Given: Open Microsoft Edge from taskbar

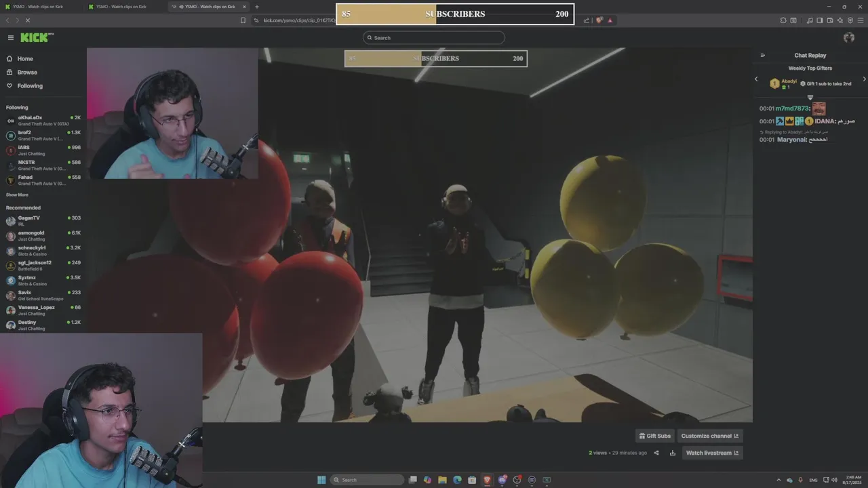Looking at the screenshot, I should tap(457, 480).
